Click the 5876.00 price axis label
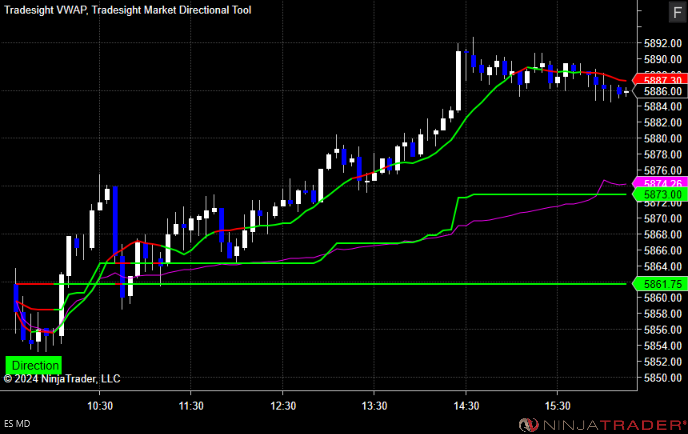688x434 pixels. point(663,171)
